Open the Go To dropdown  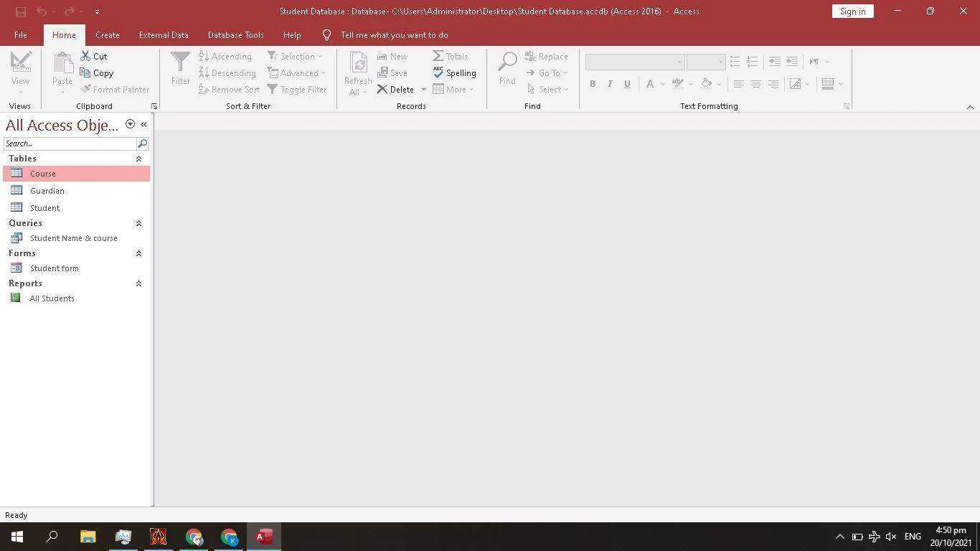[x=547, y=72]
